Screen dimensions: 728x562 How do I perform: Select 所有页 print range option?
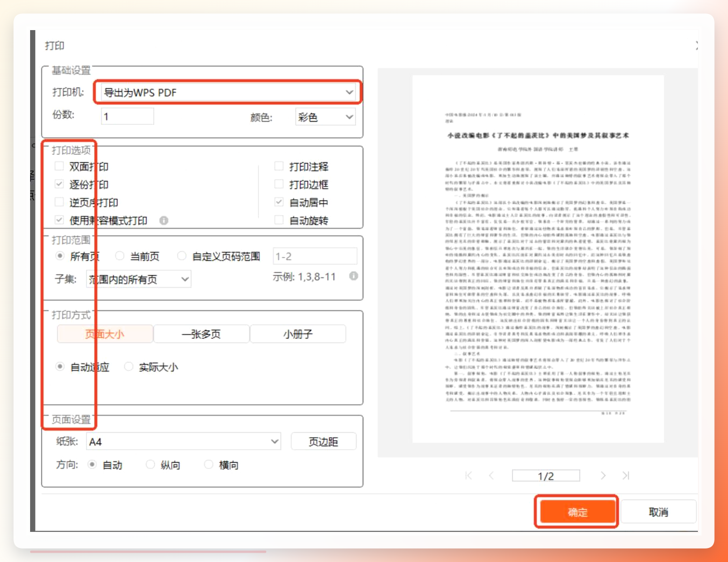60,256
